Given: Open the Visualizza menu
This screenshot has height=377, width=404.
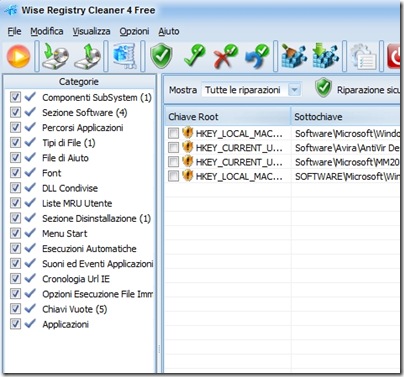Looking at the screenshot, I should pos(92,31).
